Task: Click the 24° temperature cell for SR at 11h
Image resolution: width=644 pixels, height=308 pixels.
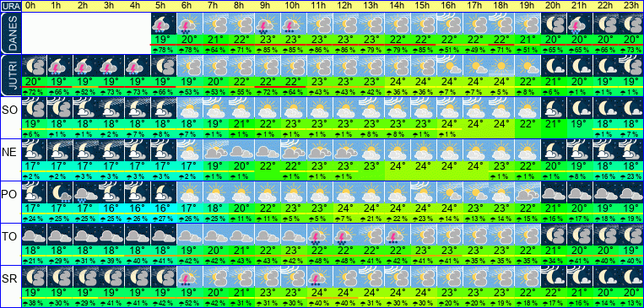Action: (319, 293)
